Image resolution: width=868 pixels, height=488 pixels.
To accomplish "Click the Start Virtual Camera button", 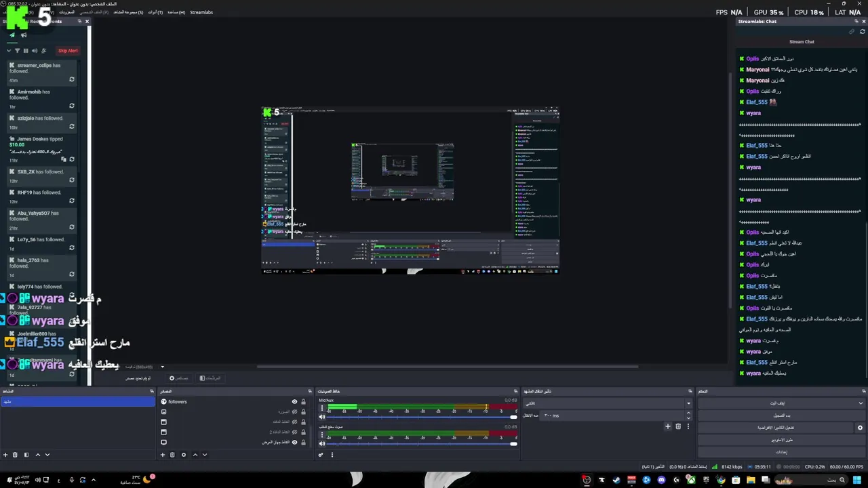I will click(776, 428).
